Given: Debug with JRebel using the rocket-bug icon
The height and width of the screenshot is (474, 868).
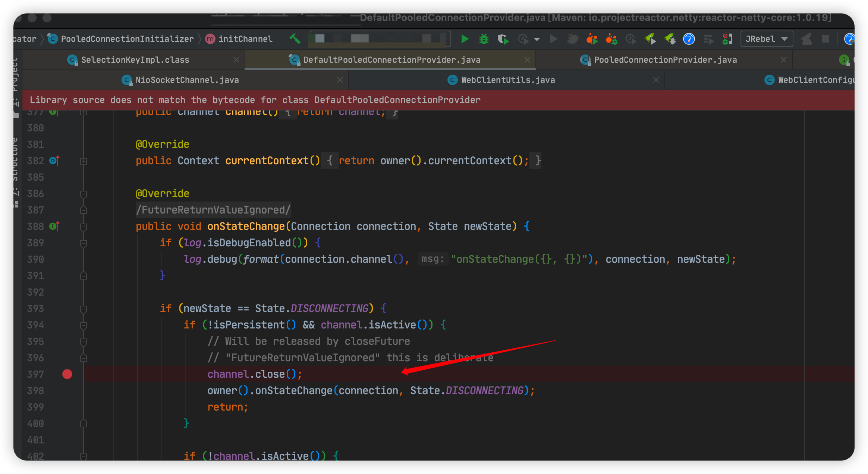Looking at the screenshot, I should [670, 38].
